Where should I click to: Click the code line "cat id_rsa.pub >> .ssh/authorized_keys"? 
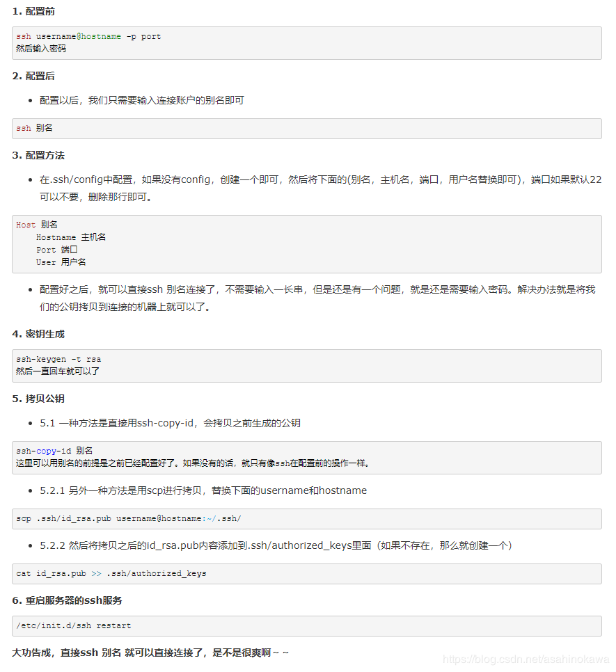point(111,573)
